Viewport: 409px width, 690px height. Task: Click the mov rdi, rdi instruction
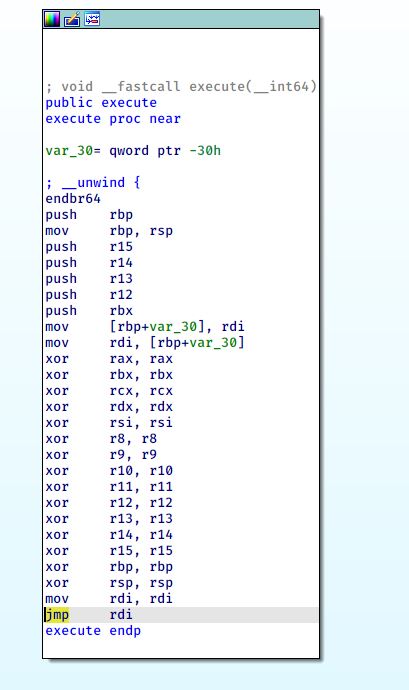[x=109, y=599]
